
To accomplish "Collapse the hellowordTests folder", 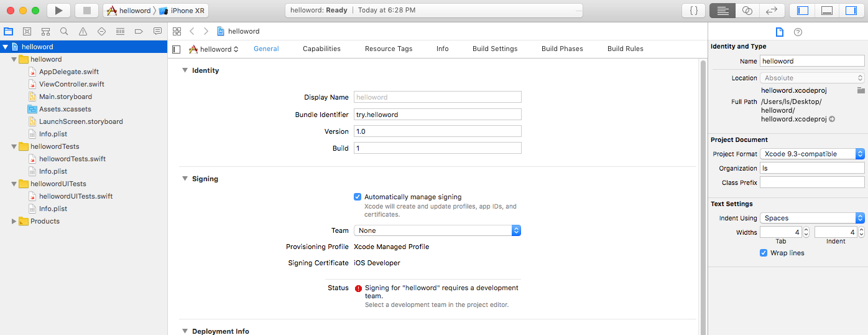I will point(14,146).
